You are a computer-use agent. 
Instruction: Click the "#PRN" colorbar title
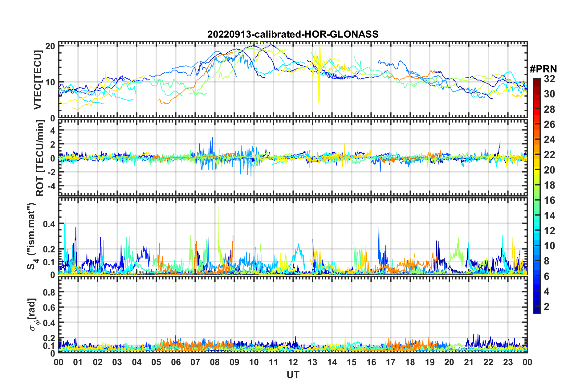point(543,69)
